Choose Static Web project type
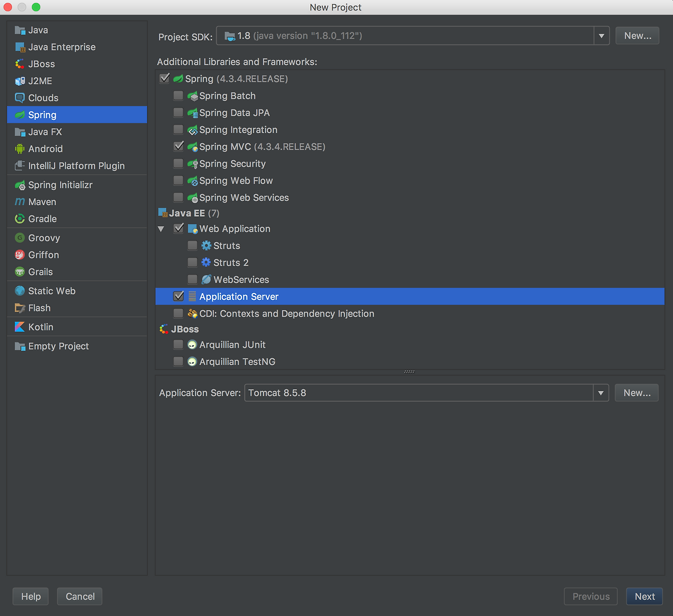 (x=77, y=291)
